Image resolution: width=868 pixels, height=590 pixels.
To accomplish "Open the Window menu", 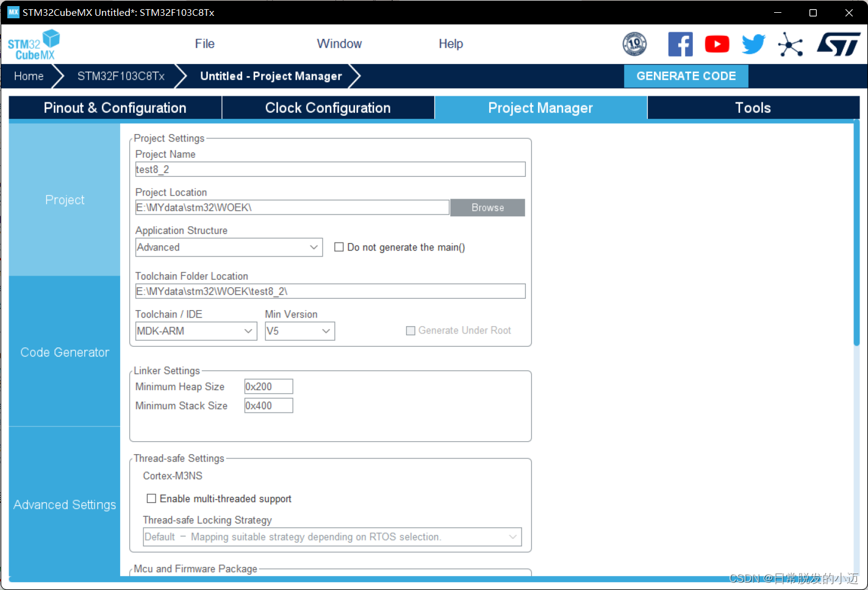I will [x=339, y=44].
